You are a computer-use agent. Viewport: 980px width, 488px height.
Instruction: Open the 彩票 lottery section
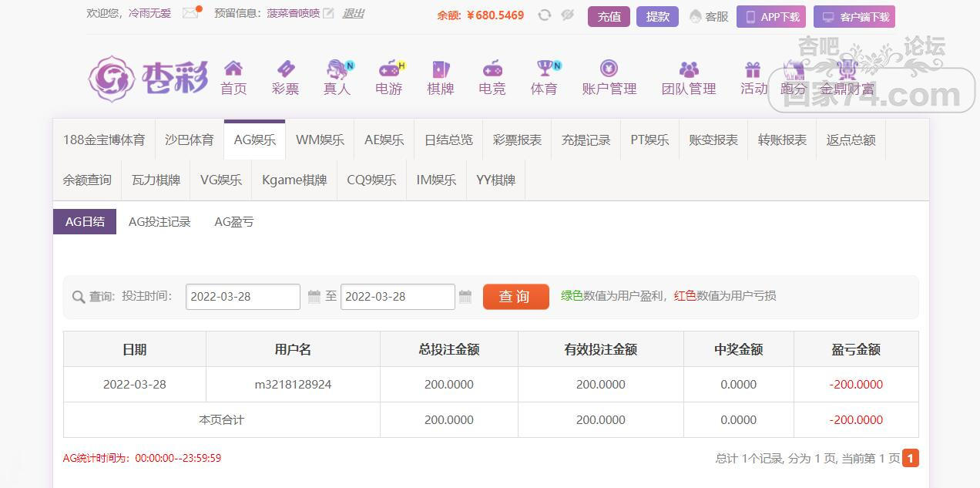(x=285, y=78)
